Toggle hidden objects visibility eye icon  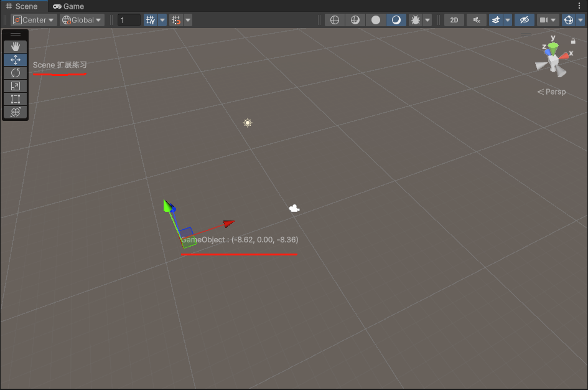pyautogui.click(x=525, y=20)
